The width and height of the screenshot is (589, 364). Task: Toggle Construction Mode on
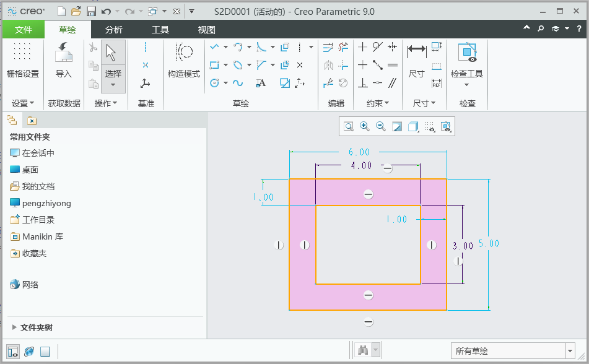184,60
